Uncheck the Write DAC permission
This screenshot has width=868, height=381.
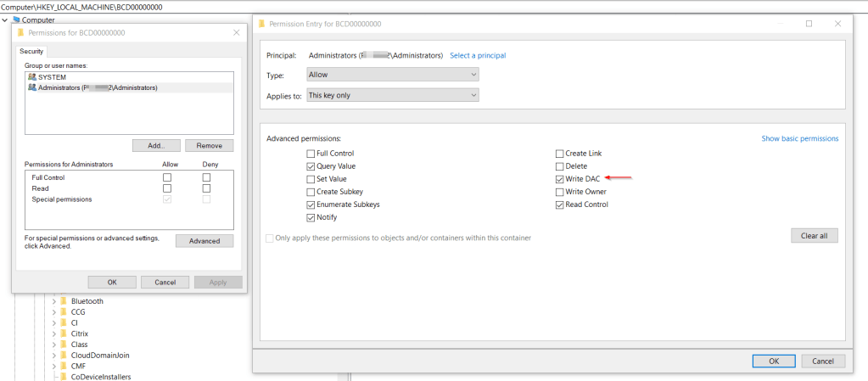pyautogui.click(x=559, y=179)
